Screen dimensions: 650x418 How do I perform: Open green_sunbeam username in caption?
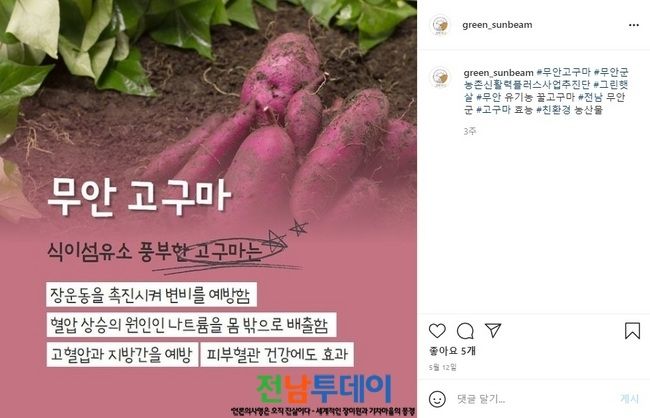tap(498, 73)
